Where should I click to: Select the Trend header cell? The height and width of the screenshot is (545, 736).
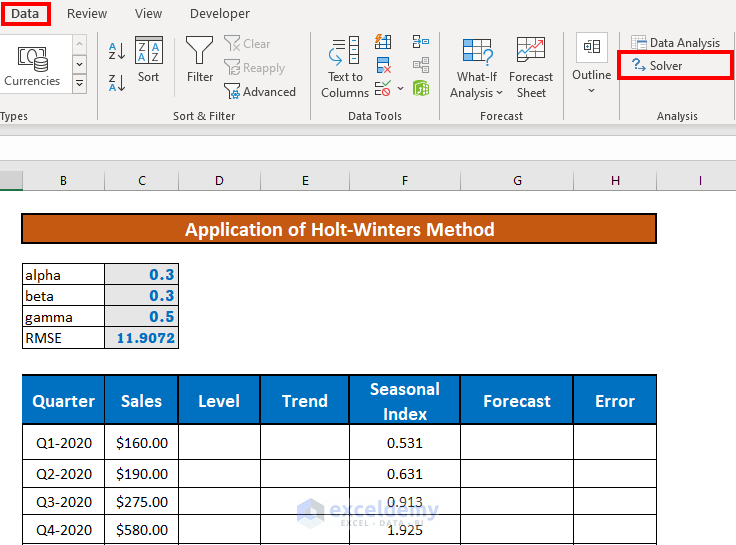305,400
